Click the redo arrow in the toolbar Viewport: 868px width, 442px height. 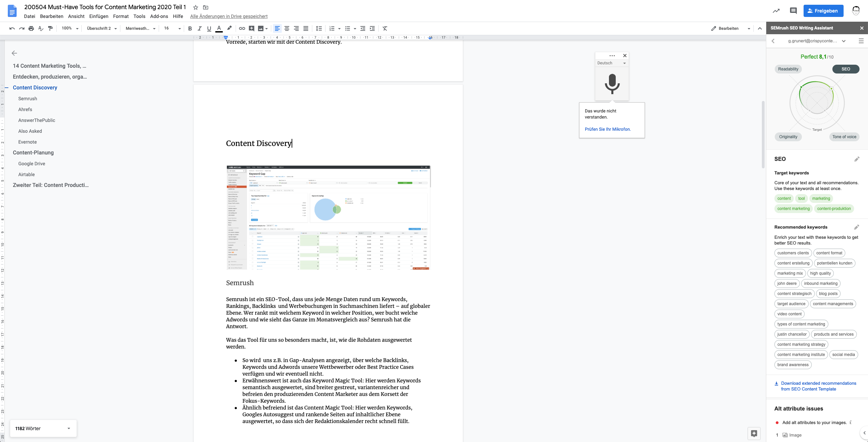22,28
